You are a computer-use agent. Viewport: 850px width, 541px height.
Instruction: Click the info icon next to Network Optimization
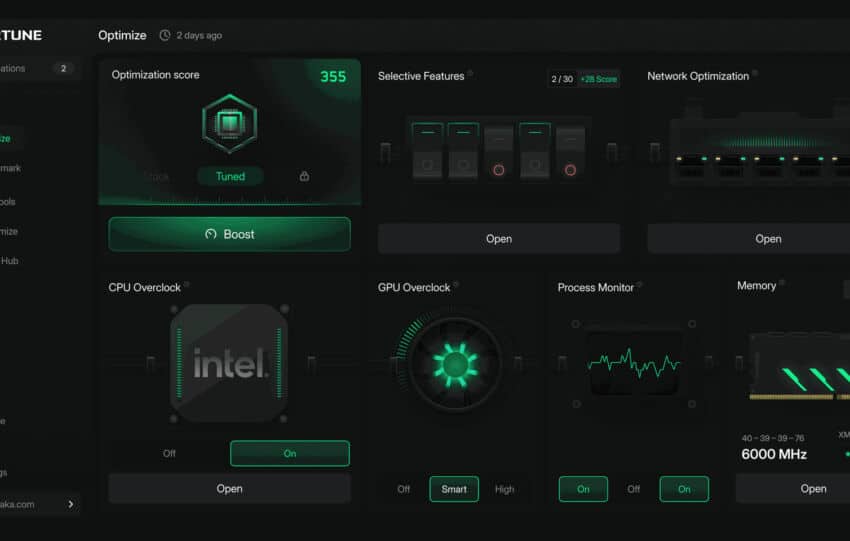(755, 73)
